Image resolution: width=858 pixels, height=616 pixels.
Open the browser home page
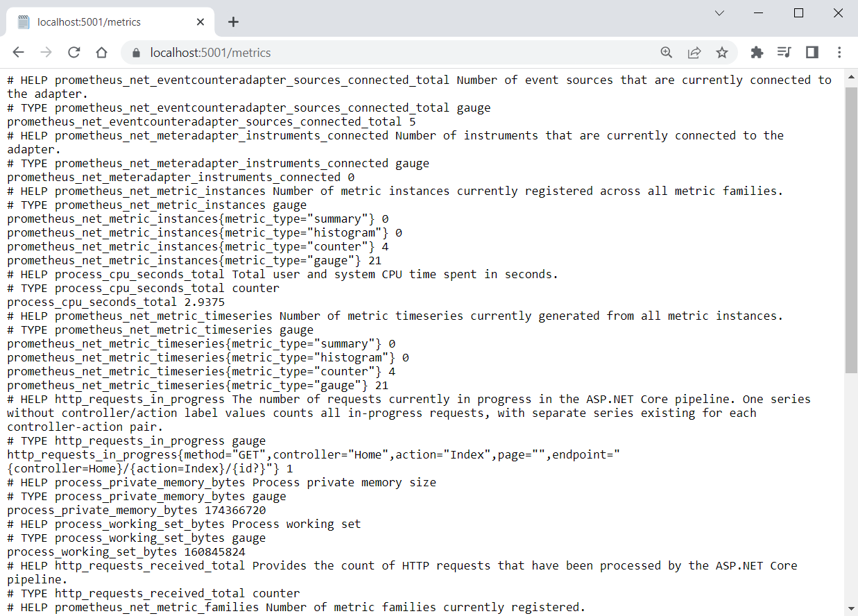pos(101,52)
